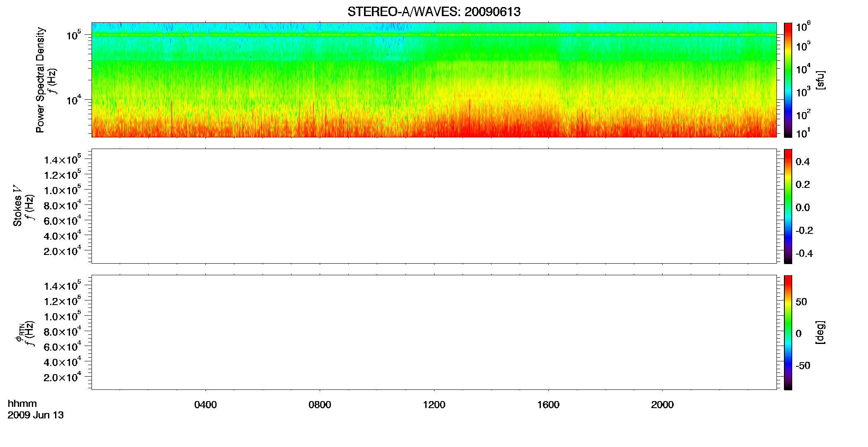Click the -0.2 label on Stokes colorbar
Viewport: 868px width, 447px height.
[804, 231]
